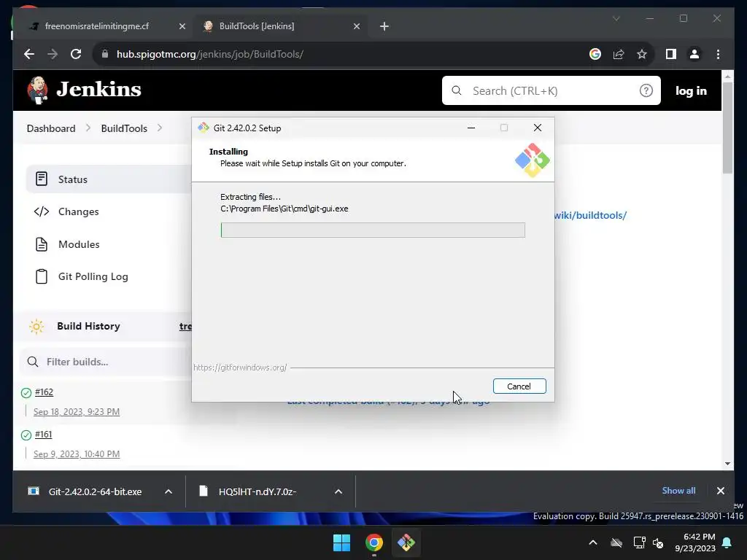This screenshot has height=560, width=747.
Task: Click the share page icon in address bar
Action: (x=619, y=54)
